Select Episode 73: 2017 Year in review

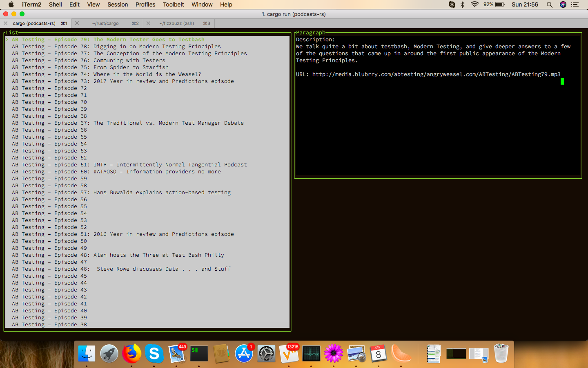147,81
